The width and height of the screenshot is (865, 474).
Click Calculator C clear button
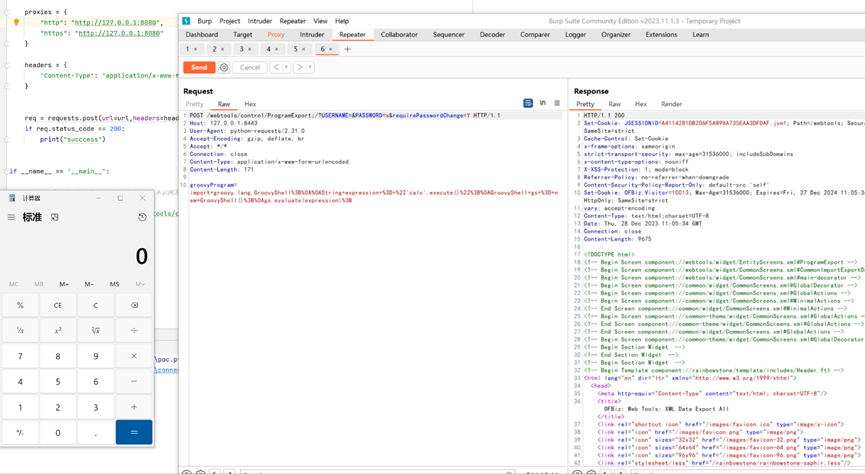95,305
